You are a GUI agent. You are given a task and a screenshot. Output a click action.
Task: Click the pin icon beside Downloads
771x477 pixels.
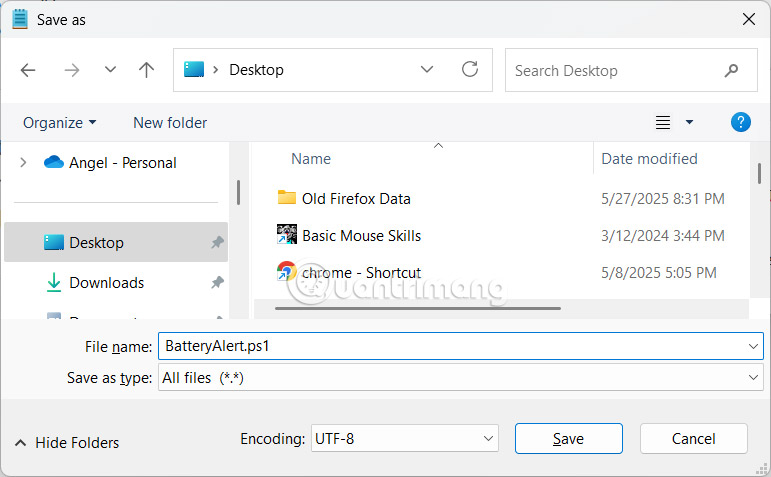click(217, 283)
